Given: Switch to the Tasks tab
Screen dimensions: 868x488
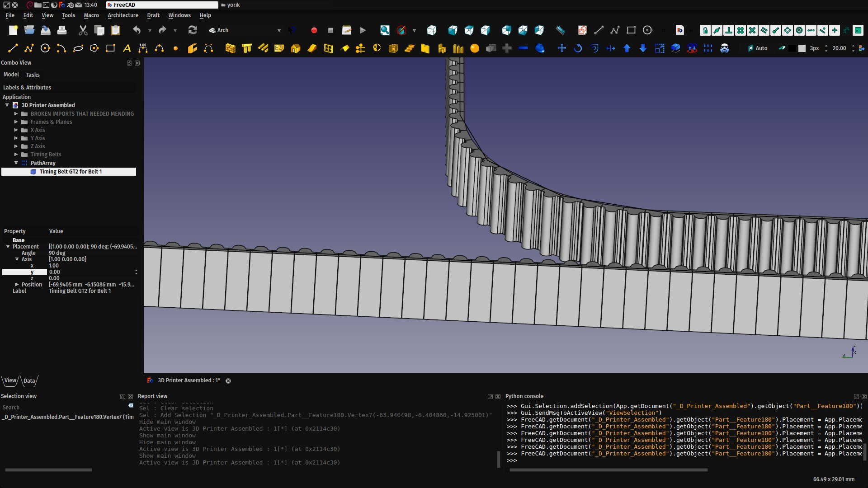Looking at the screenshot, I should (33, 75).
